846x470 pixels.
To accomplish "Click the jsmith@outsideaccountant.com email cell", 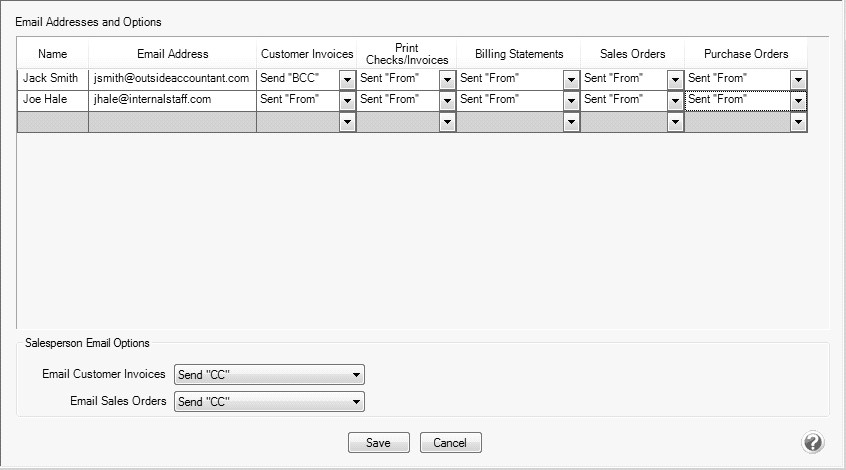I will (172, 78).
